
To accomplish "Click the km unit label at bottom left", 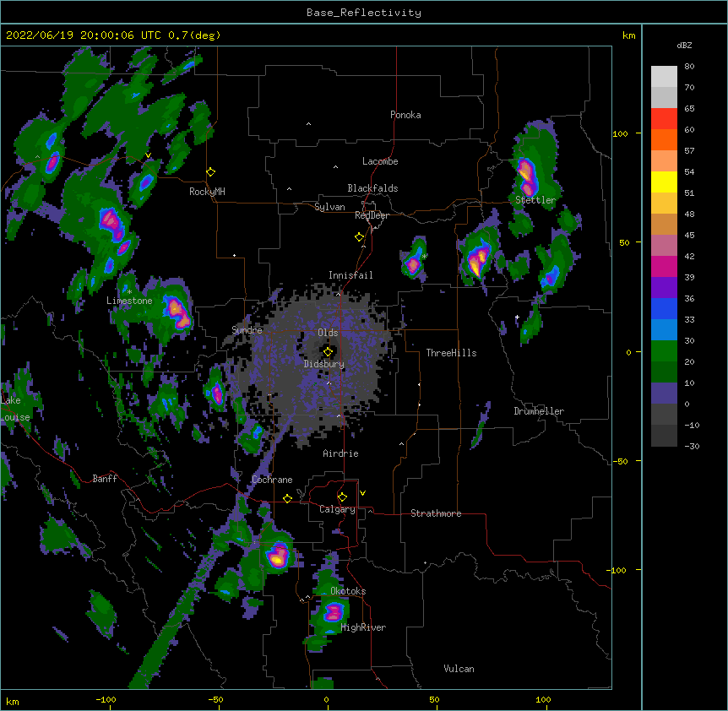I will pyautogui.click(x=13, y=701).
